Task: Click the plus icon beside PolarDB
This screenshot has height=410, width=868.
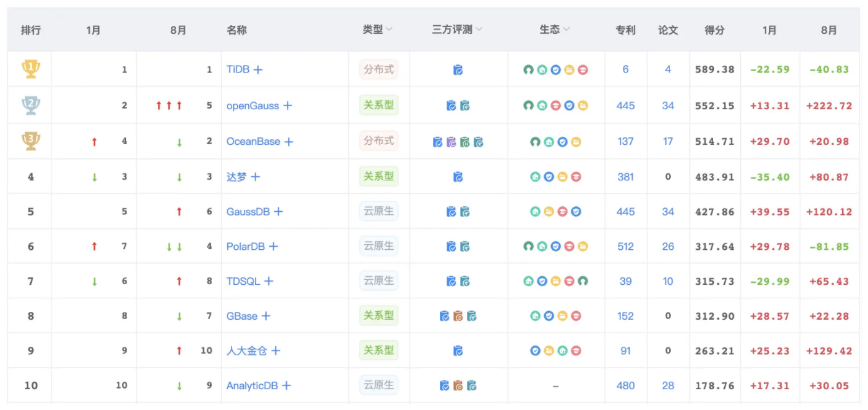Action: click(x=273, y=247)
